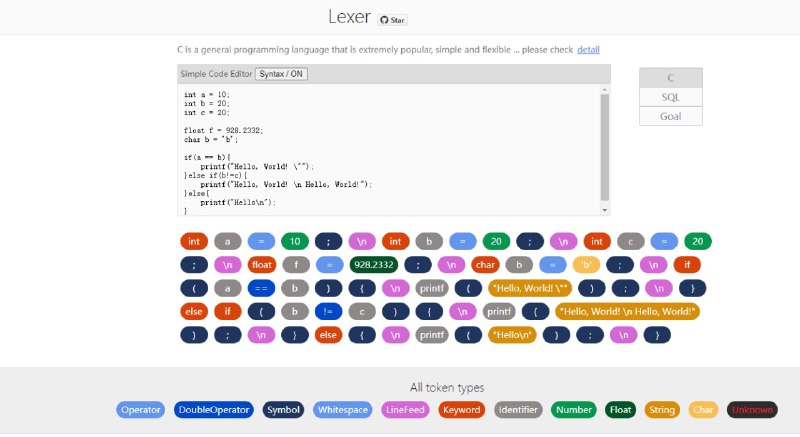Click the DoubleOperator legend badge

[214, 410]
